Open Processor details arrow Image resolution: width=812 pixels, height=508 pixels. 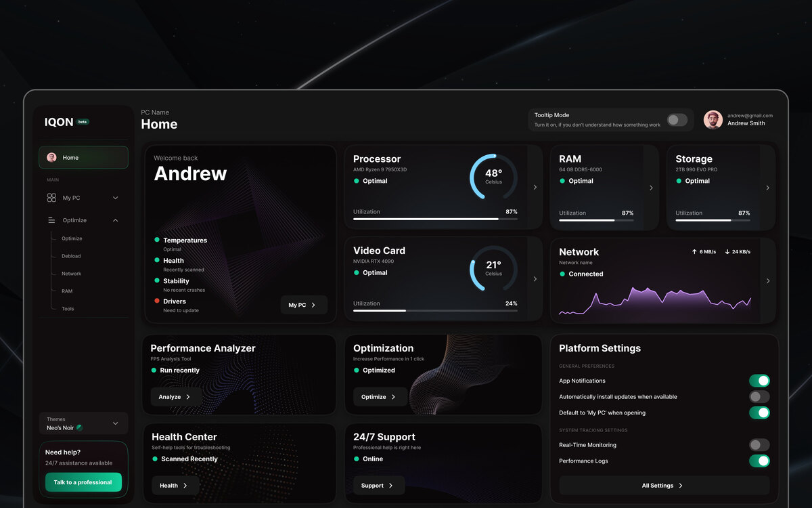535,187
